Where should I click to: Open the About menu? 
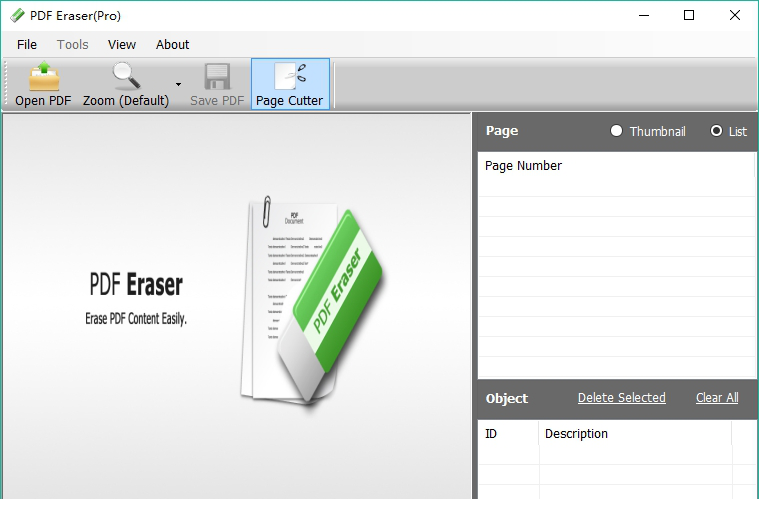click(x=172, y=45)
